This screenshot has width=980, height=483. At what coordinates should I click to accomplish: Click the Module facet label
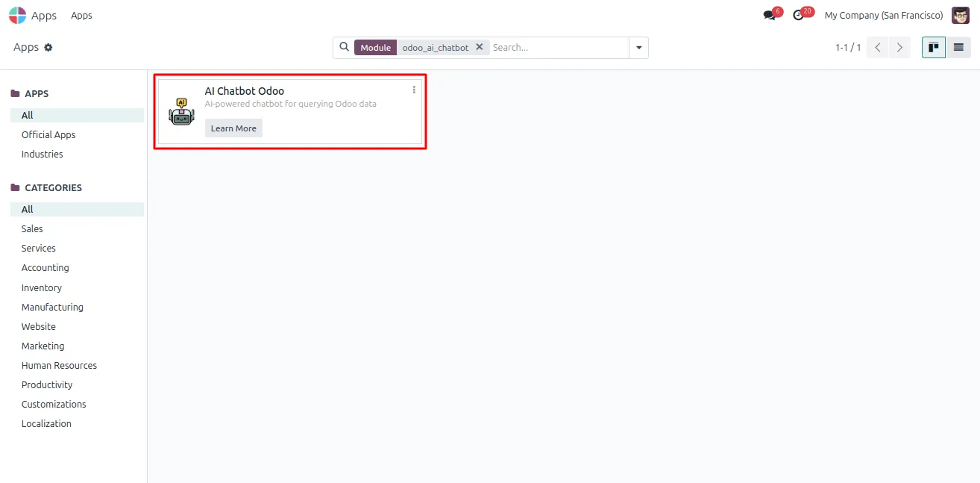[x=376, y=47]
